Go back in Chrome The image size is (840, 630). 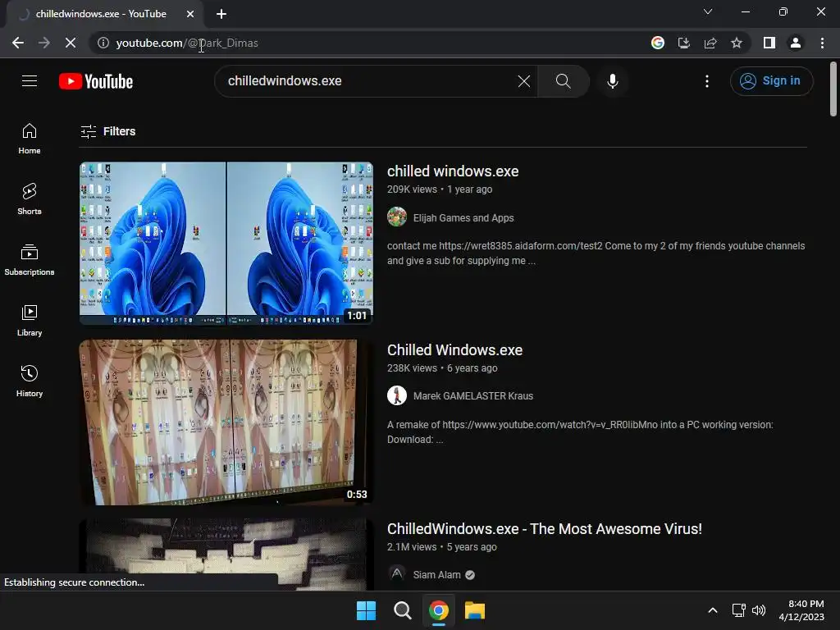(x=18, y=43)
